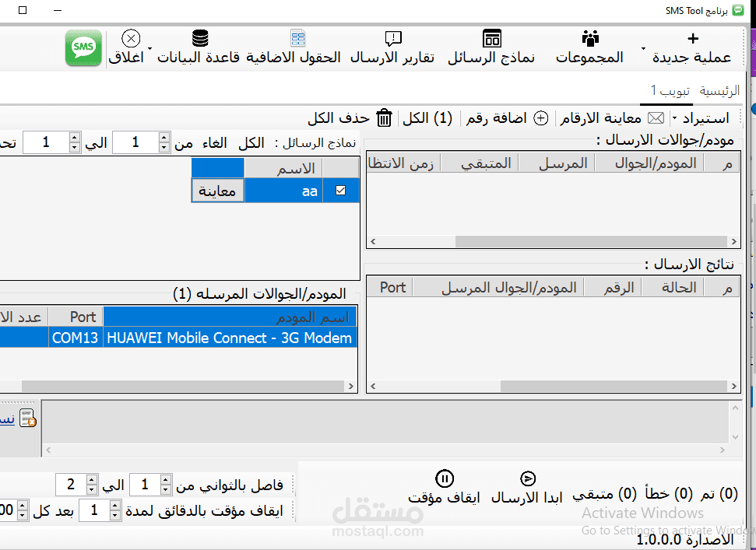Switch to تبويب 1 tab
756x550 pixels.
(x=670, y=90)
